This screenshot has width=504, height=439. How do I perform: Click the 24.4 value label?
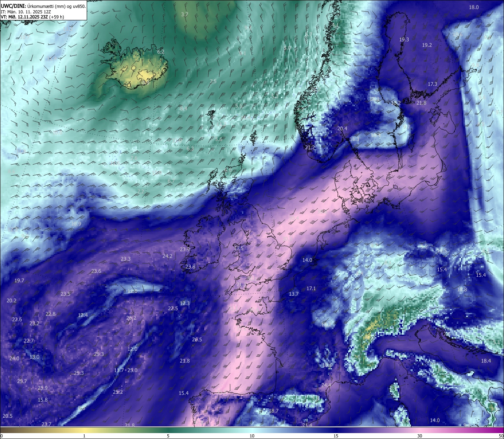click(x=326, y=385)
